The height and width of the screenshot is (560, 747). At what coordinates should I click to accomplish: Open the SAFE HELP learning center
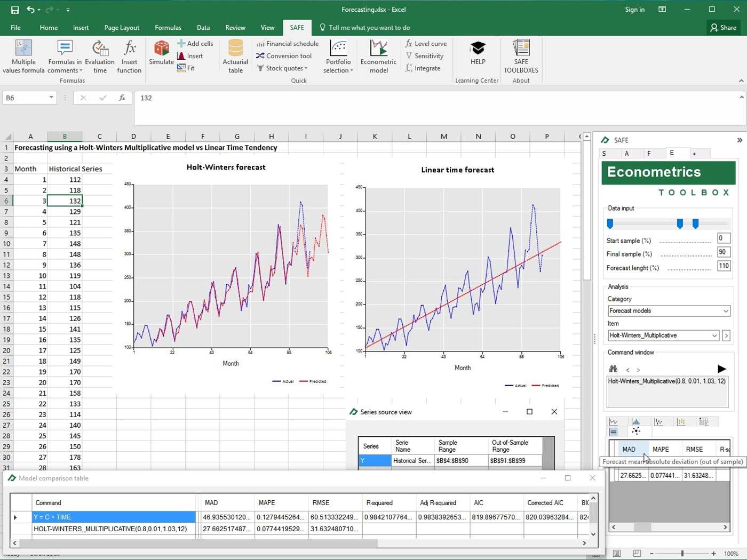pos(478,53)
